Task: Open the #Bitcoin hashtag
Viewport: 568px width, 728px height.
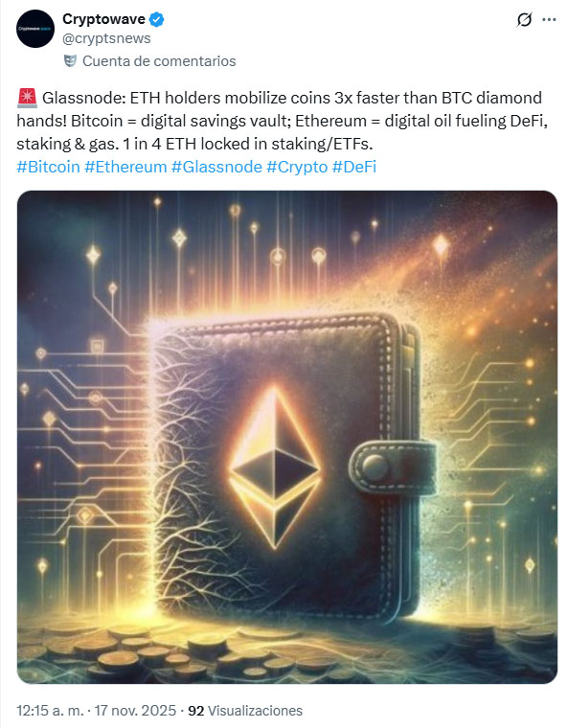Action: coord(48,167)
